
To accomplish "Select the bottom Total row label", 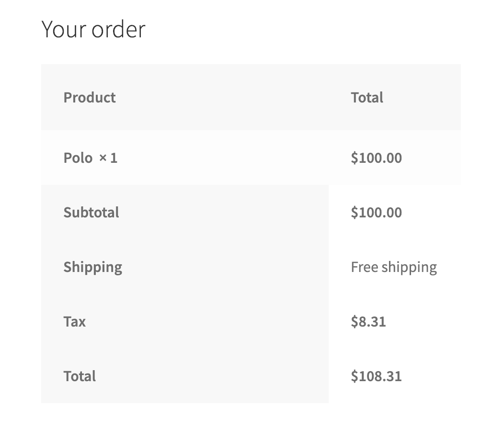I will pyautogui.click(x=80, y=376).
